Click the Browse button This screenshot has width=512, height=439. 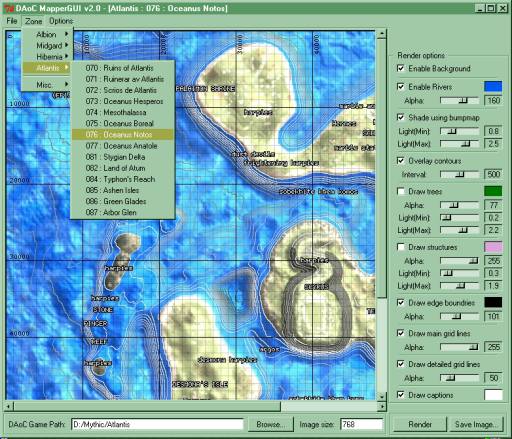pos(270,424)
